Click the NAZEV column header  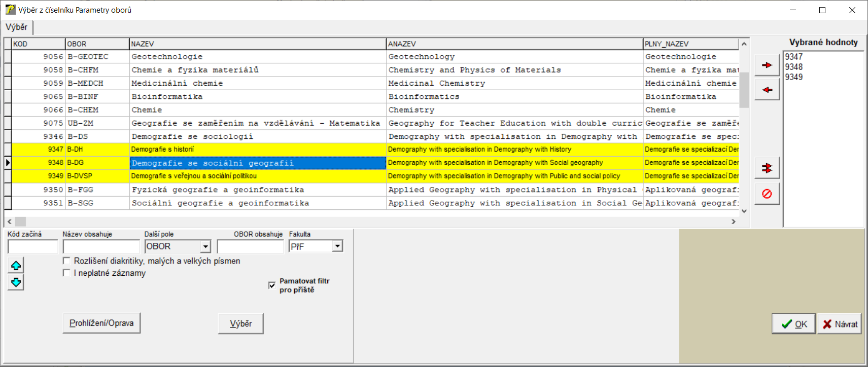click(x=257, y=44)
